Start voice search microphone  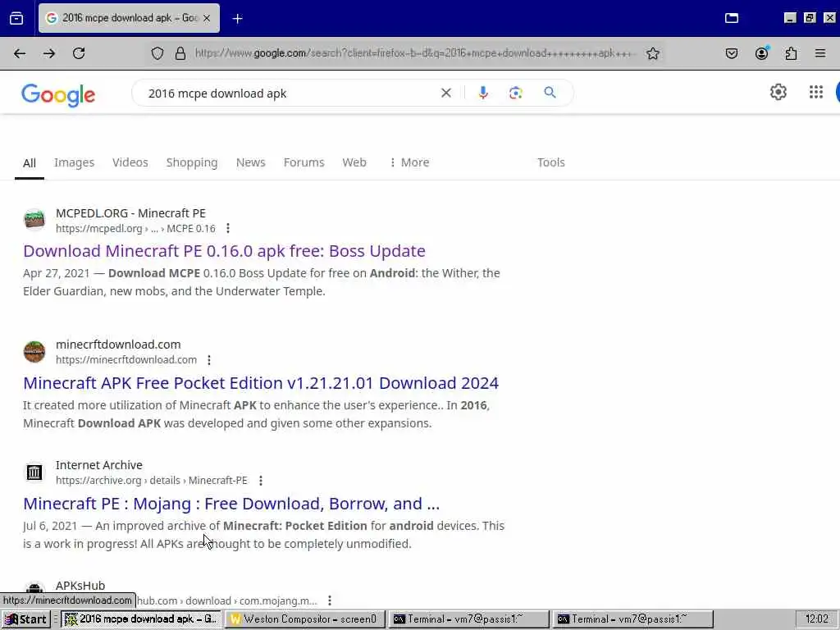[483, 93]
